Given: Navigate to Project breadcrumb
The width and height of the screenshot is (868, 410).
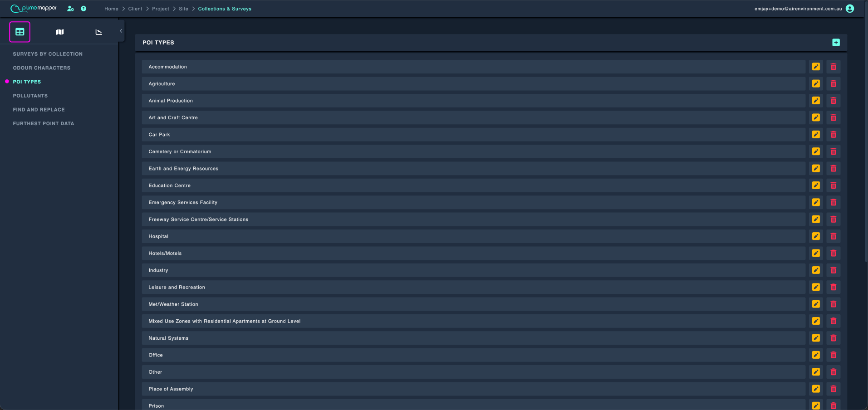Looking at the screenshot, I should [161, 9].
